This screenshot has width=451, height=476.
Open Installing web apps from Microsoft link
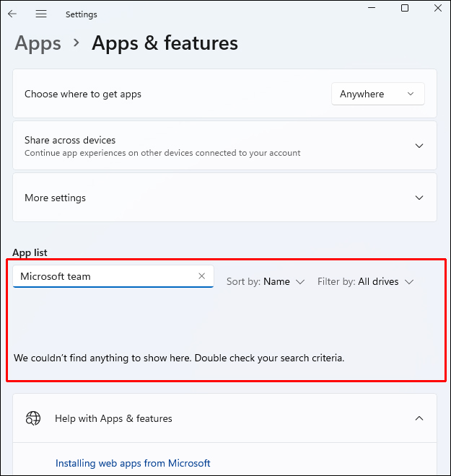coord(133,463)
